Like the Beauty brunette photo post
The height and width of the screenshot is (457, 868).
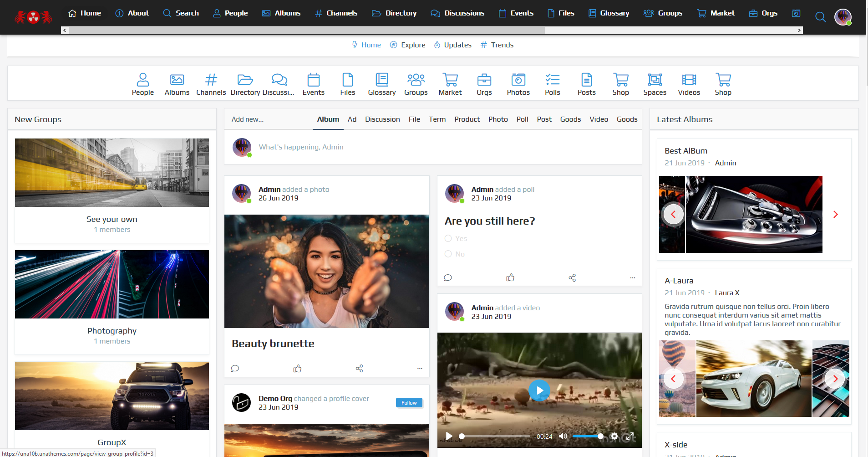[x=297, y=369]
